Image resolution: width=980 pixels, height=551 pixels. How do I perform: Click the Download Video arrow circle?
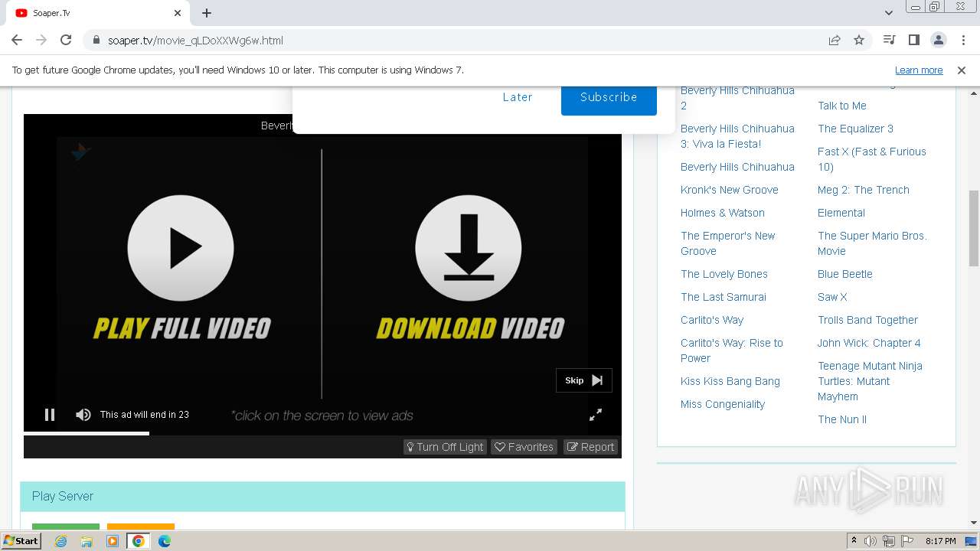(x=469, y=248)
